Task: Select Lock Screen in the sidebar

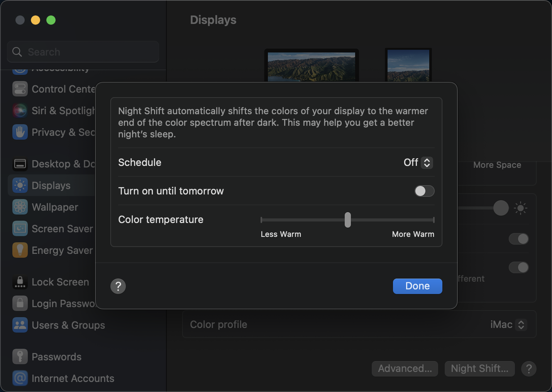Action: [x=60, y=282]
